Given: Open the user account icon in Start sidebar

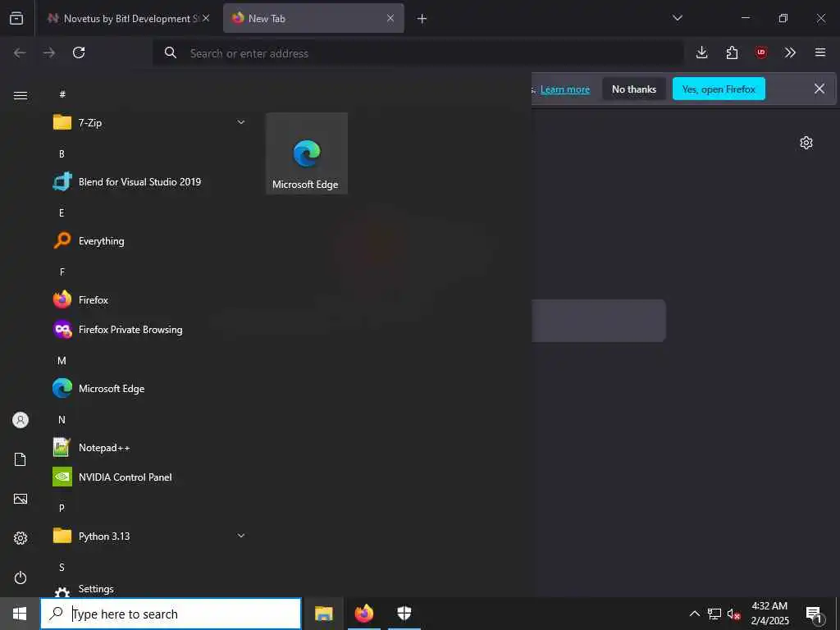Looking at the screenshot, I should (21, 420).
